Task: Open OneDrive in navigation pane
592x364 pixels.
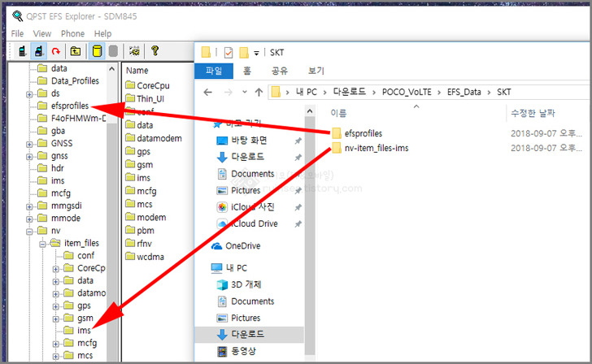Action: 243,245
